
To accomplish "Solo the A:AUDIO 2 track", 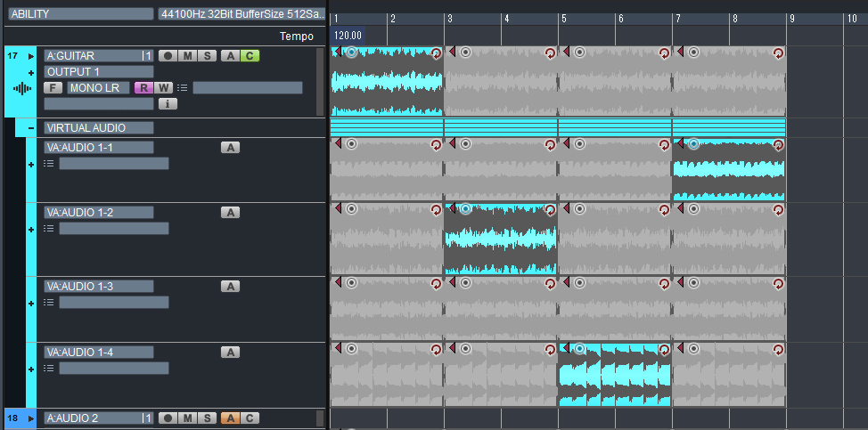I will point(207,418).
